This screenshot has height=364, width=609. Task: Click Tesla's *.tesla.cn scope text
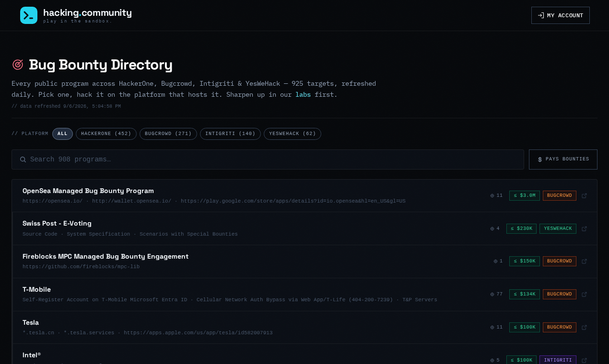[x=38, y=333]
